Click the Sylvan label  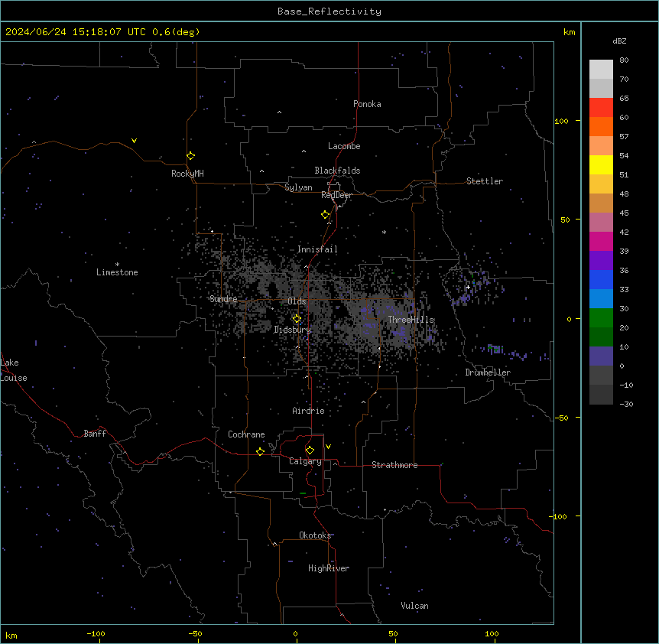pos(298,187)
